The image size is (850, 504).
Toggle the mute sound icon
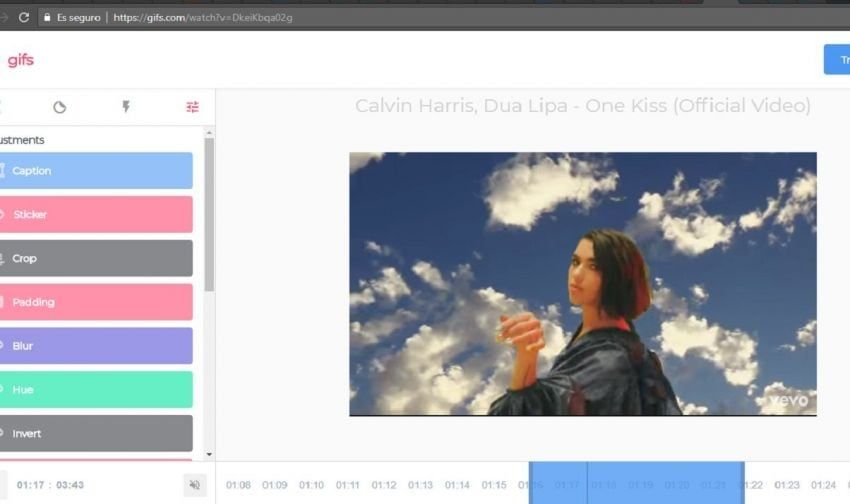pyautogui.click(x=194, y=485)
